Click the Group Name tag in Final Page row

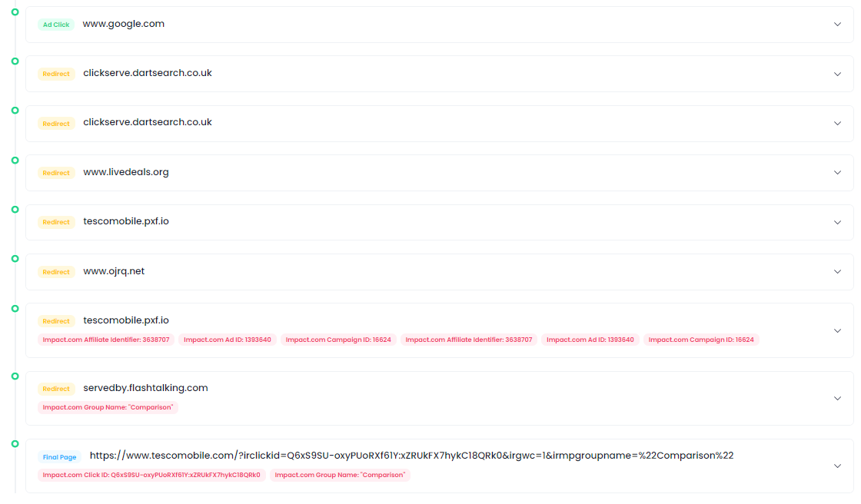click(x=340, y=475)
